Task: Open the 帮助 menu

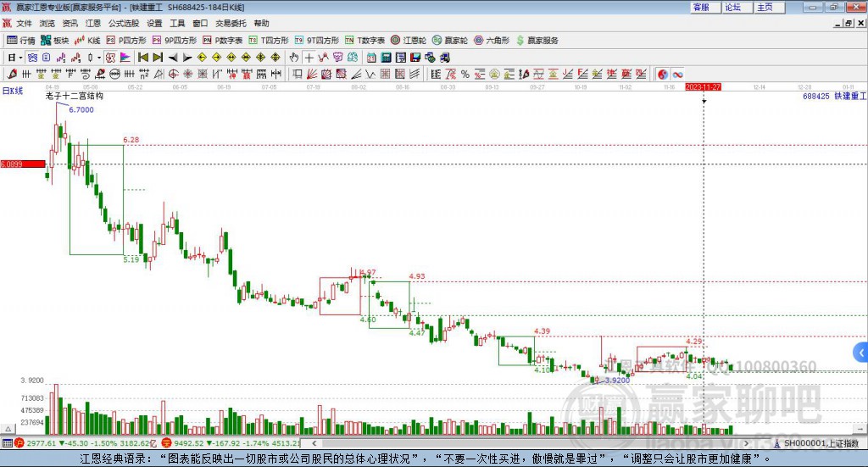Action: click(x=261, y=23)
